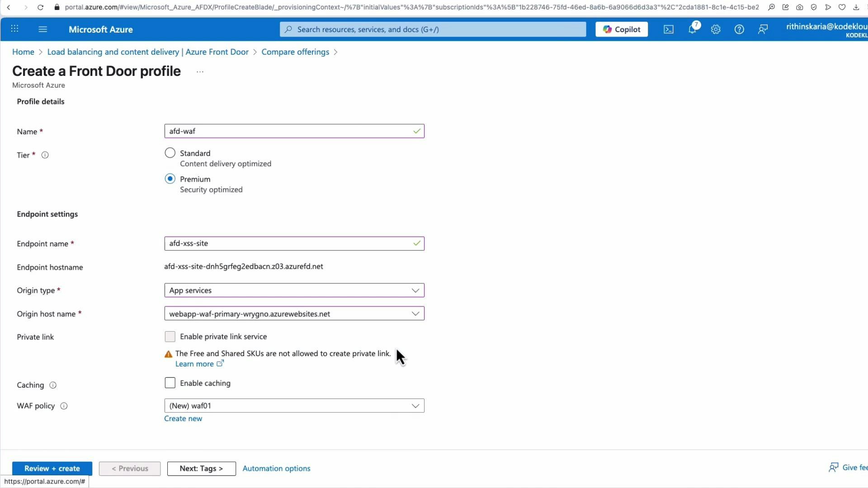The height and width of the screenshot is (488, 868).
Task: Click the Review + create button
Action: (x=52, y=468)
